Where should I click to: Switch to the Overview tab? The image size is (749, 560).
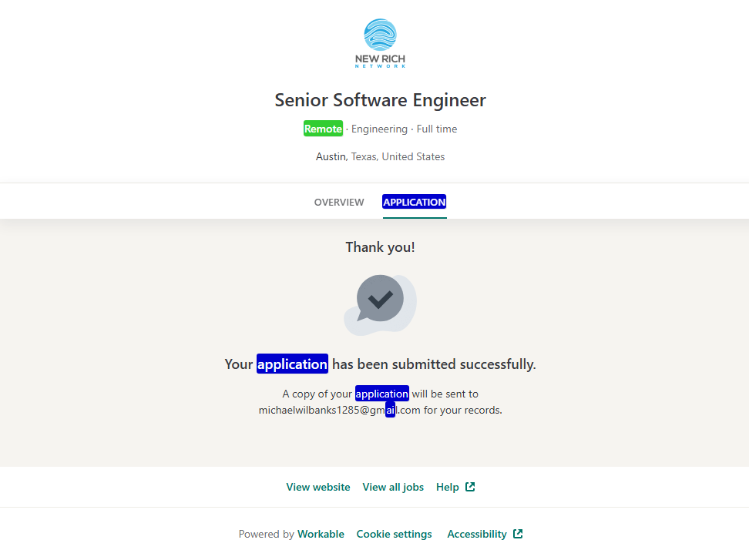(x=339, y=202)
